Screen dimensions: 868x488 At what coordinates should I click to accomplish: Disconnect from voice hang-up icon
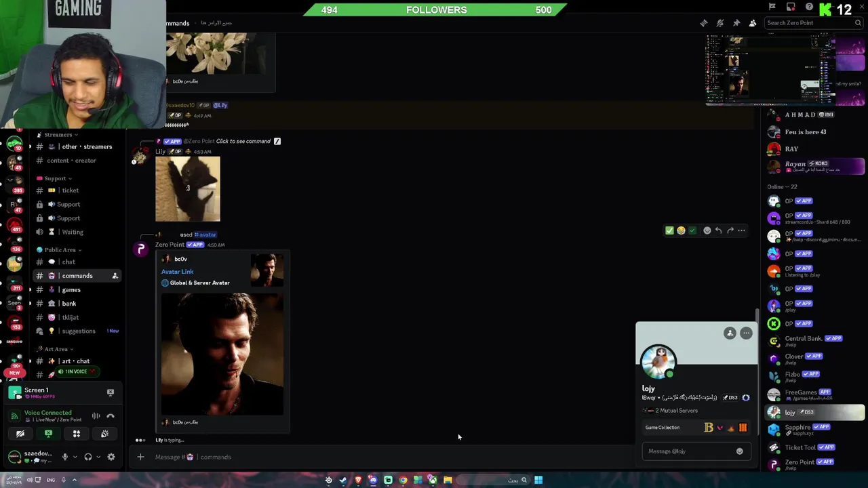(111, 416)
